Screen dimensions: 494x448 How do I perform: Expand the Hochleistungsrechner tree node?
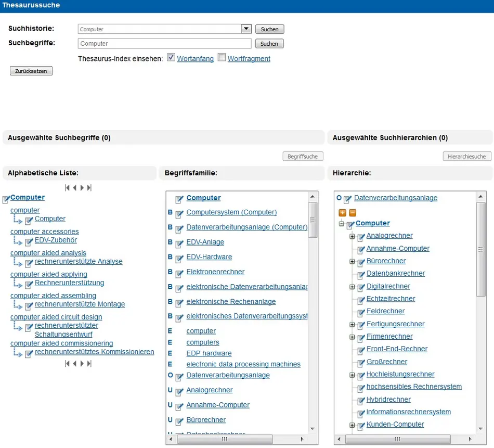click(x=352, y=375)
